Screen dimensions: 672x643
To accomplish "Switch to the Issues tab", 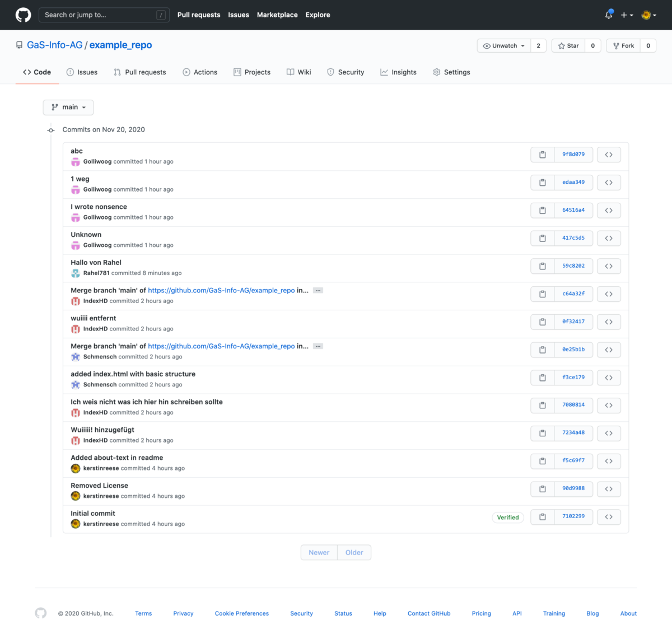I will pyautogui.click(x=82, y=72).
